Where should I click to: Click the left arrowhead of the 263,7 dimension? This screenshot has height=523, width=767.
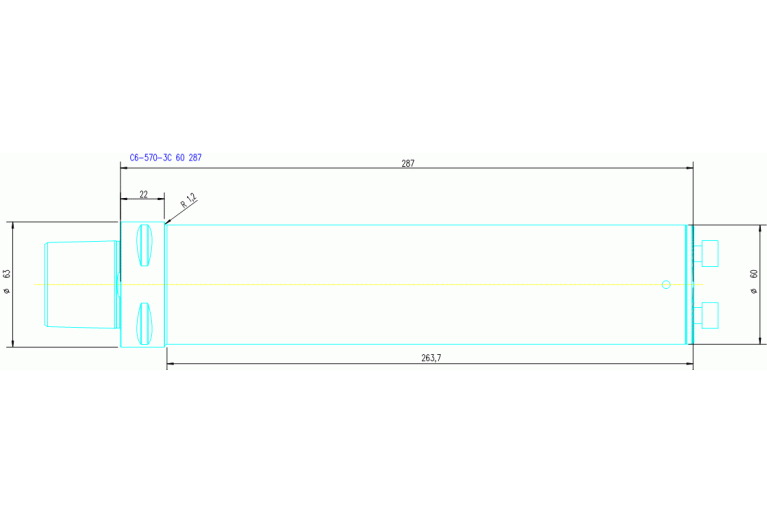coord(170,365)
